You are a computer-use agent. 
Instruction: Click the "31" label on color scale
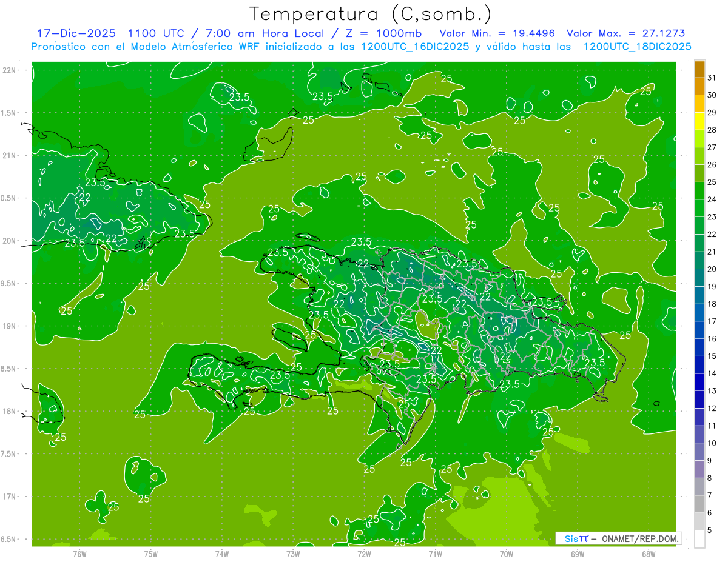point(712,78)
